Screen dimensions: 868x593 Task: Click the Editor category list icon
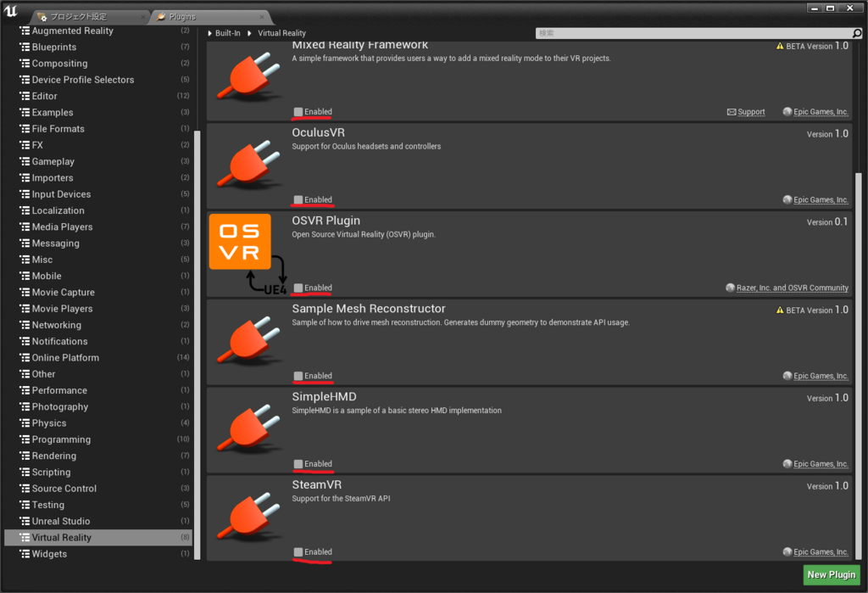pos(25,96)
